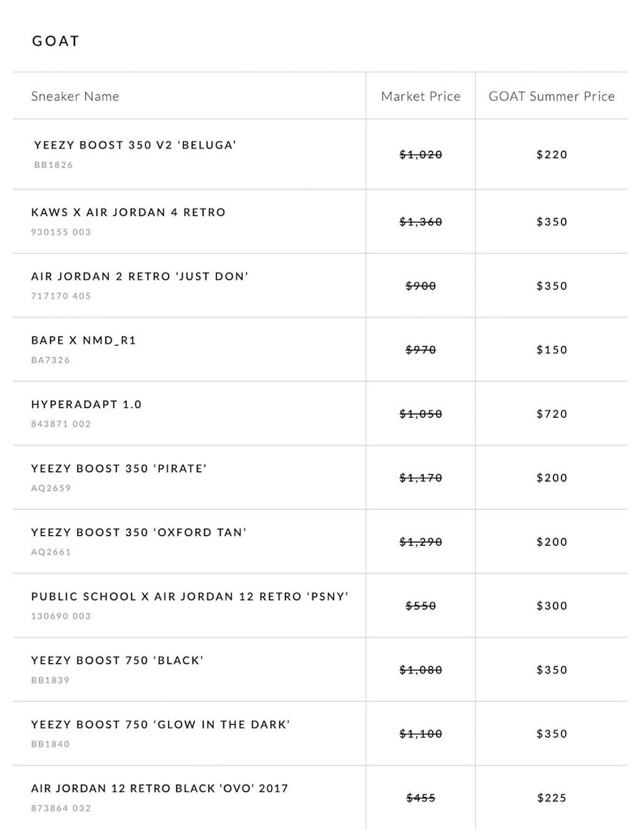The image size is (644, 837).
Task: Select Yeezy Boost 350 'Oxford Tan'
Action: coord(139,532)
